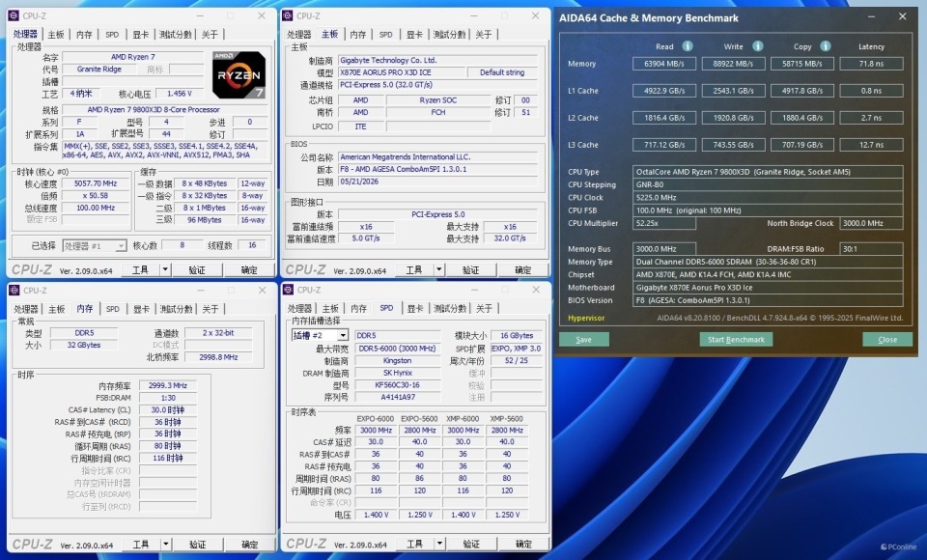Image resolution: width=927 pixels, height=560 pixels.
Task: Click 验证 button in SPD window
Action: [x=470, y=544]
